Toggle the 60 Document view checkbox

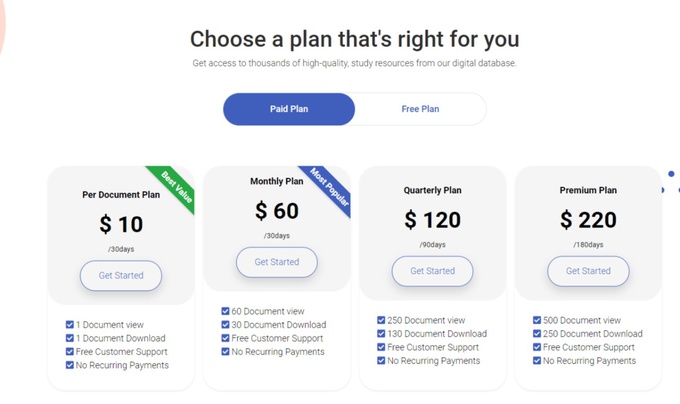pyautogui.click(x=226, y=312)
